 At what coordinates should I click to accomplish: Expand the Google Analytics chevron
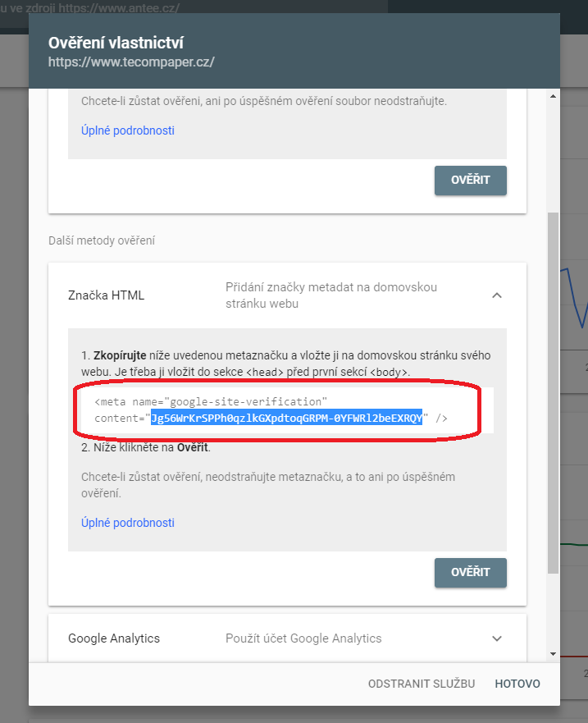coord(496,638)
